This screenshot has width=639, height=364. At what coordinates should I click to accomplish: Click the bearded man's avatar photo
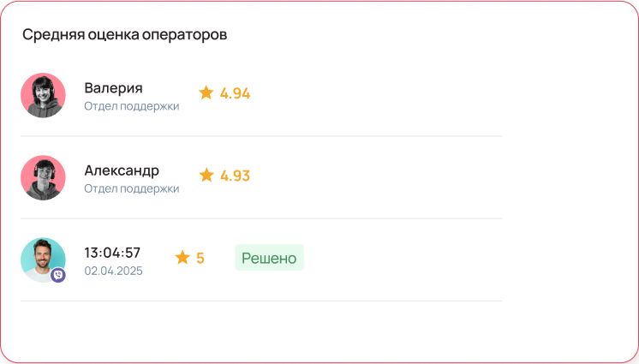pos(41,259)
